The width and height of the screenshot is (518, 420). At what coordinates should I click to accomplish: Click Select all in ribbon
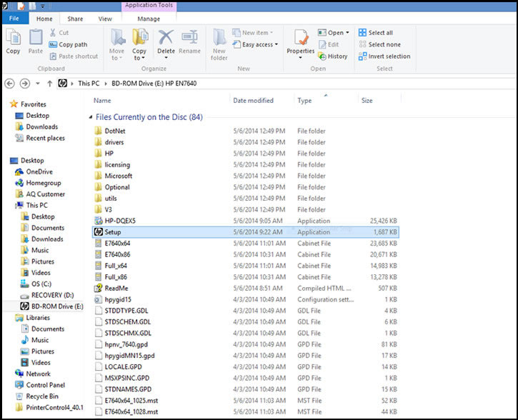(x=379, y=33)
